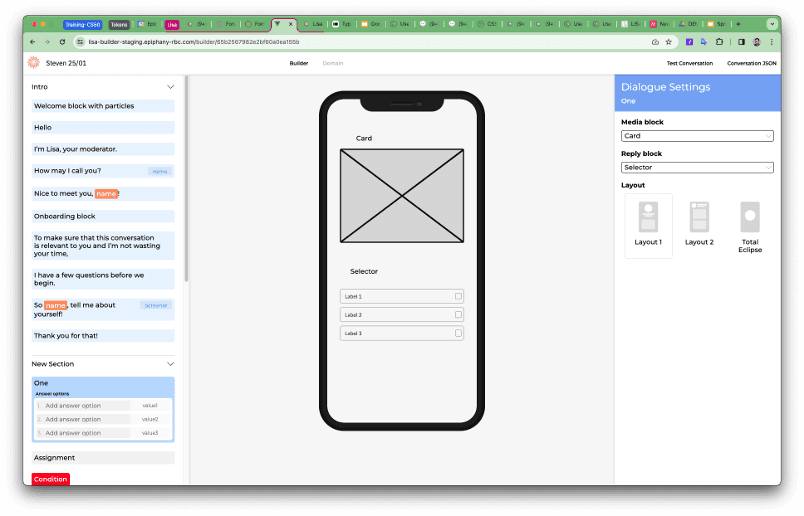Image resolution: width=804 pixels, height=516 pixels.
Task: Select the Layout 2 thumbnail icon
Action: [699, 216]
